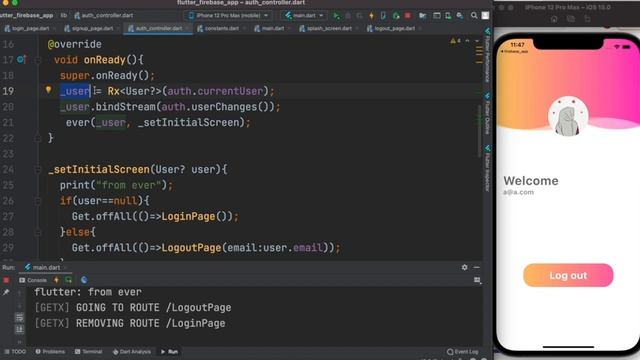Hide the Run tool window with minus icon
640x360 pixels.
pyautogui.click(x=476, y=267)
